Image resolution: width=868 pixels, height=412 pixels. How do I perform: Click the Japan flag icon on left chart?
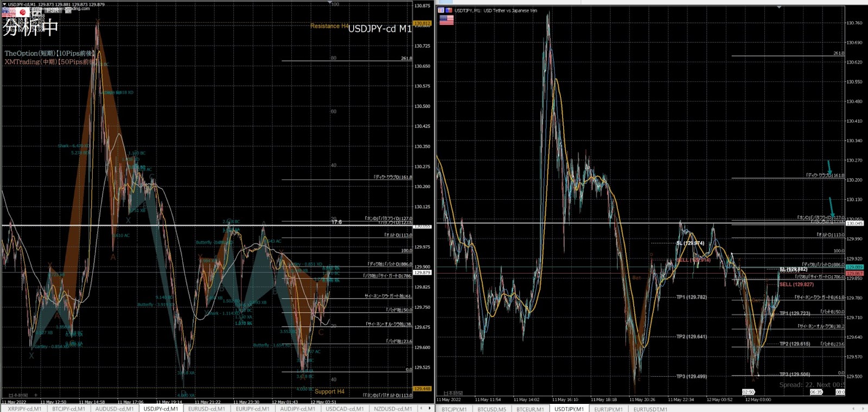coord(23,12)
